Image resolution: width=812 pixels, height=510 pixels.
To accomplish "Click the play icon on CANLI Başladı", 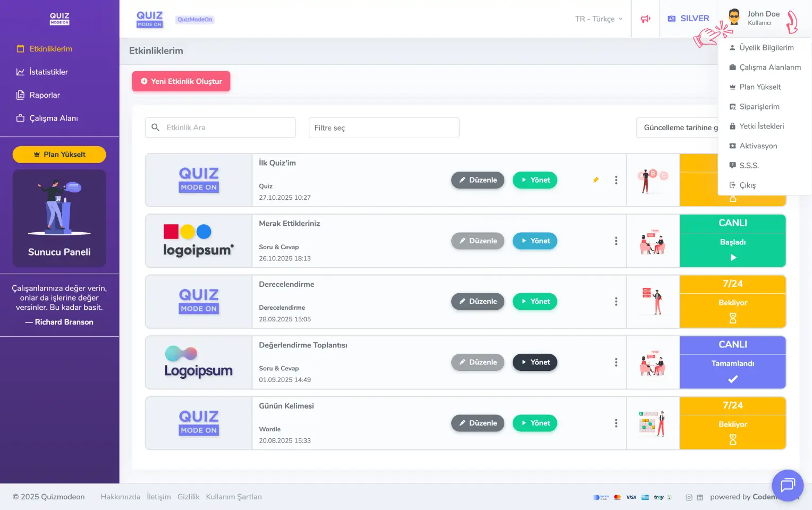I will pyautogui.click(x=733, y=258).
